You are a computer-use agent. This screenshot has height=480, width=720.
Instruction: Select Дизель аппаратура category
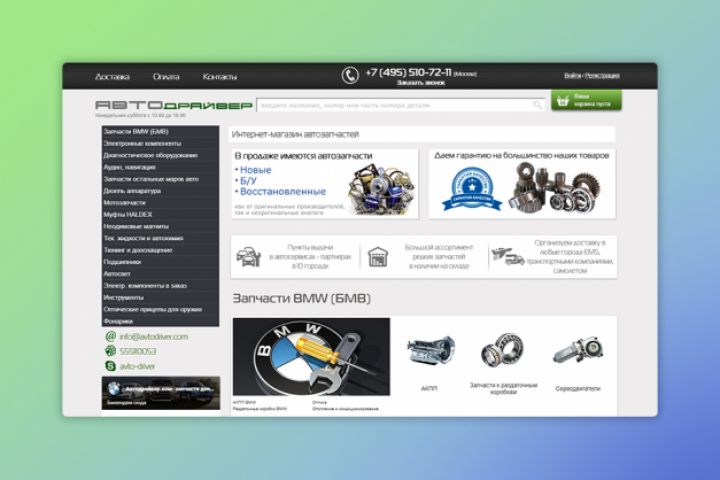160,191
